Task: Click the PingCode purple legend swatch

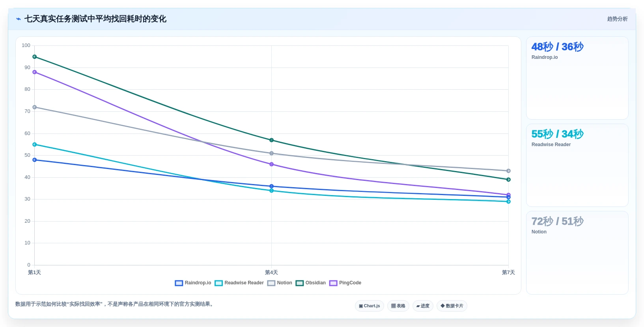Action: pos(334,283)
